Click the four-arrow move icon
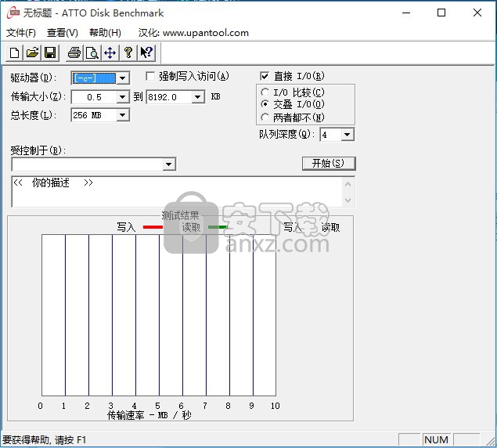497x448 pixels. tap(110, 52)
